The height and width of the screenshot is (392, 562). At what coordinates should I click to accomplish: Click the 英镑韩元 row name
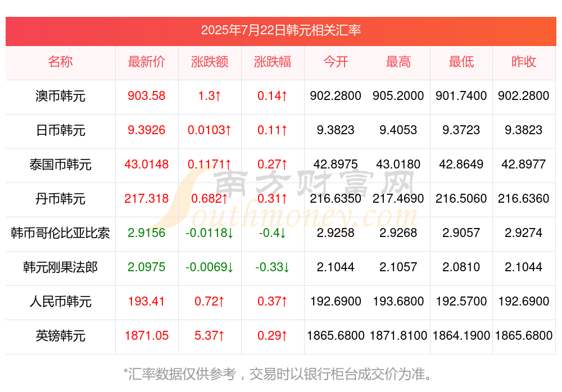[x=60, y=336]
